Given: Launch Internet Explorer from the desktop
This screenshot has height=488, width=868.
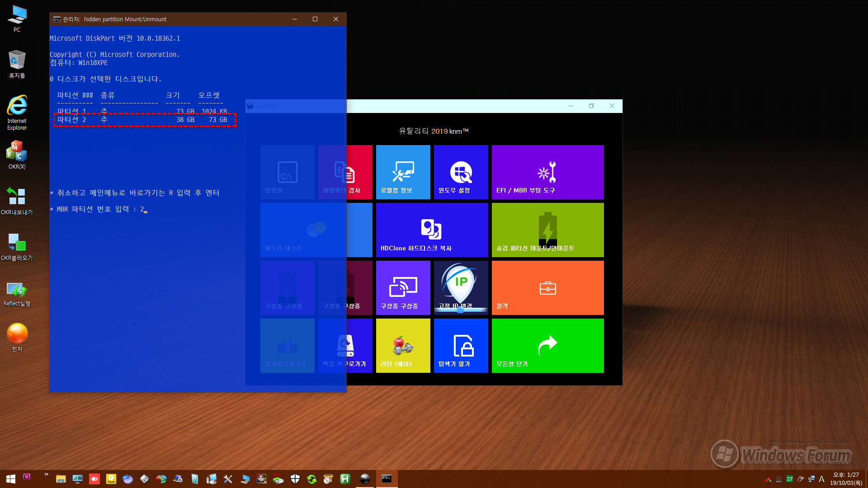Looking at the screenshot, I should 17,113.
